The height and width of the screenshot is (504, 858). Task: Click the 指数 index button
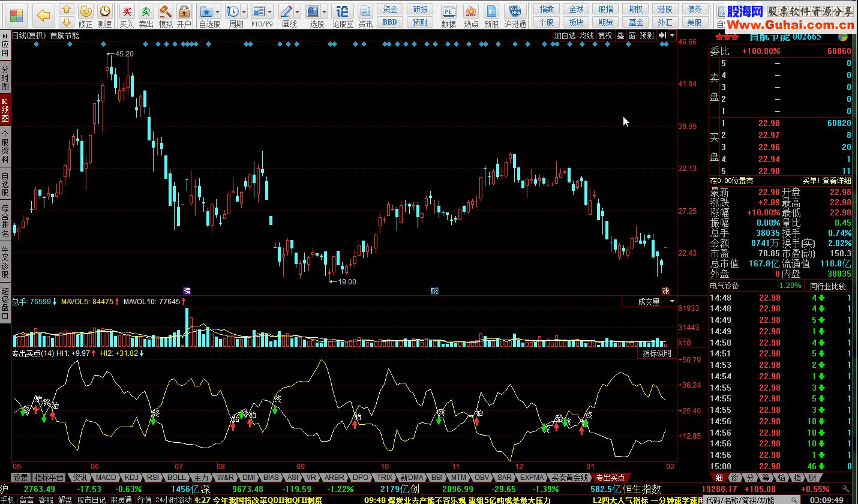[x=547, y=9]
